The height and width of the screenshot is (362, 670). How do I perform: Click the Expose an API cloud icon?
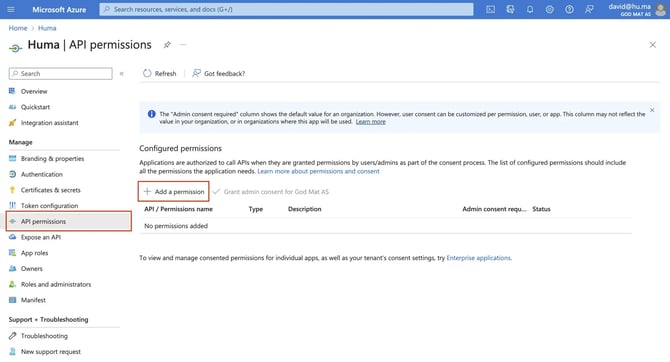[12, 237]
